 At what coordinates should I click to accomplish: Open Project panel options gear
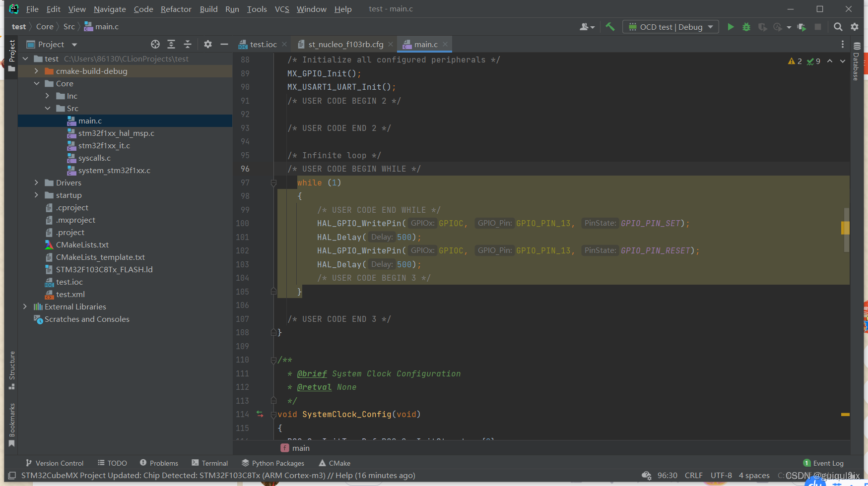click(x=208, y=44)
